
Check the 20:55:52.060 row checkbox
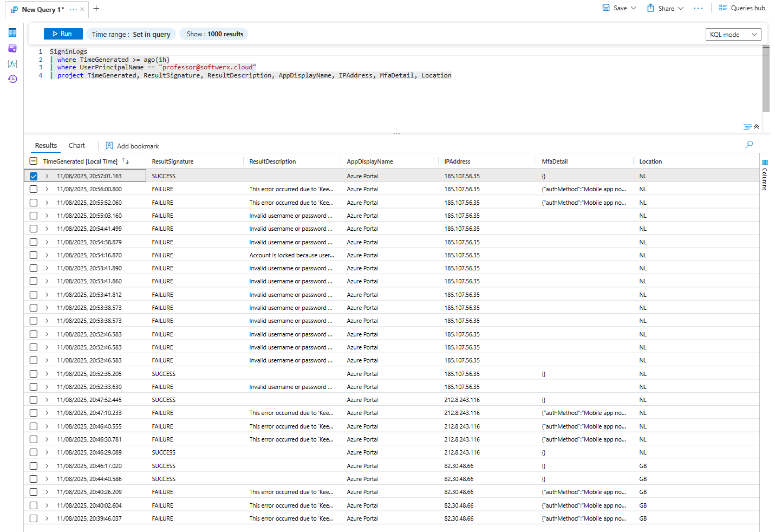pos(34,203)
